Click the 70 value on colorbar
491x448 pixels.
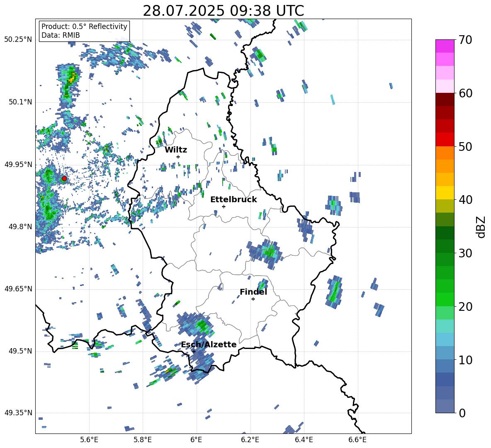pos(465,40)
